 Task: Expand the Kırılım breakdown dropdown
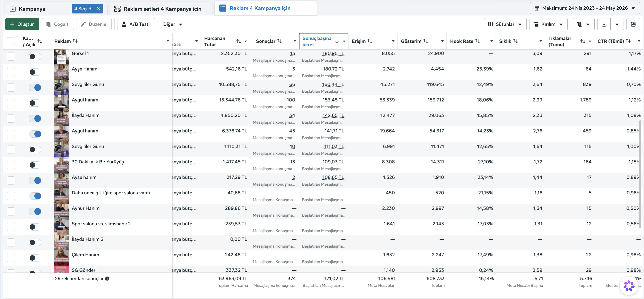pos(548,24)
